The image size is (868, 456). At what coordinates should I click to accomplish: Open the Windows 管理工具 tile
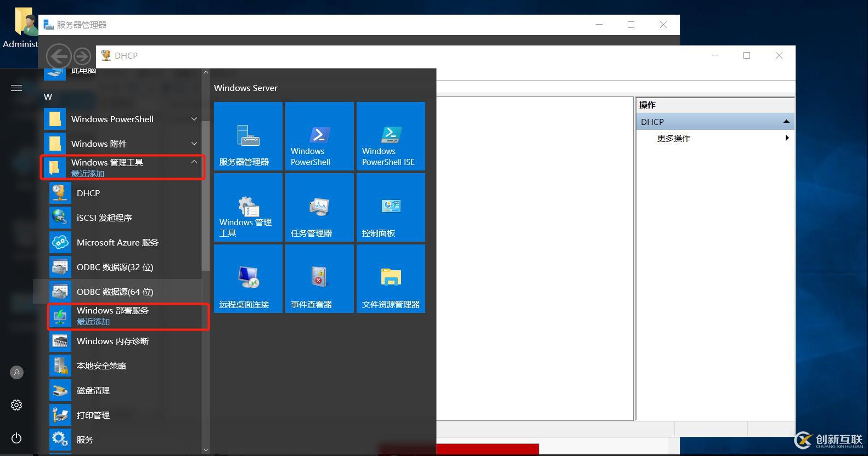[248, 207]
